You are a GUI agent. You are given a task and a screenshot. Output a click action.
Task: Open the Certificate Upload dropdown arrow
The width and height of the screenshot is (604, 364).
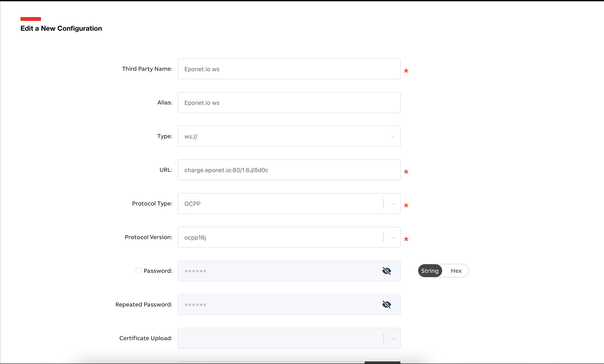[393, 338]
